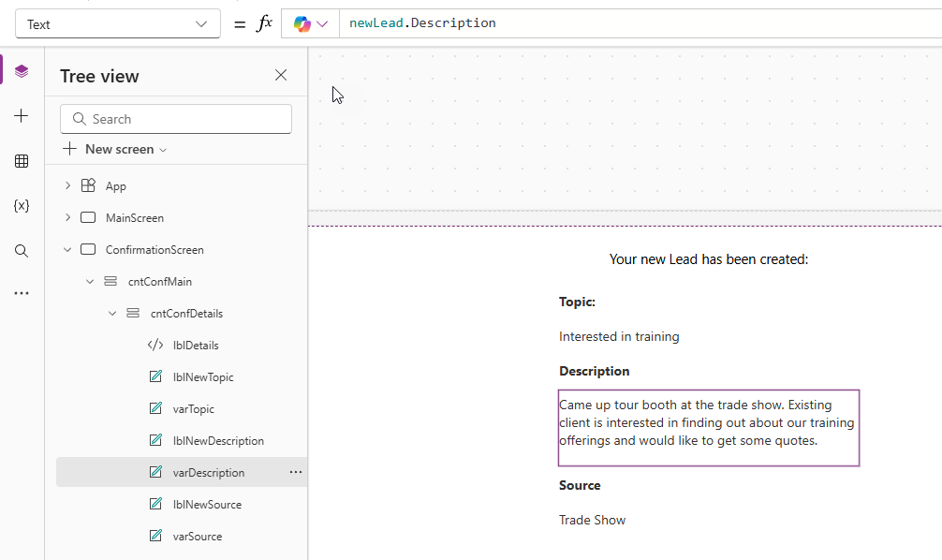Close the Tree view panel

click(x=281, y=75)
